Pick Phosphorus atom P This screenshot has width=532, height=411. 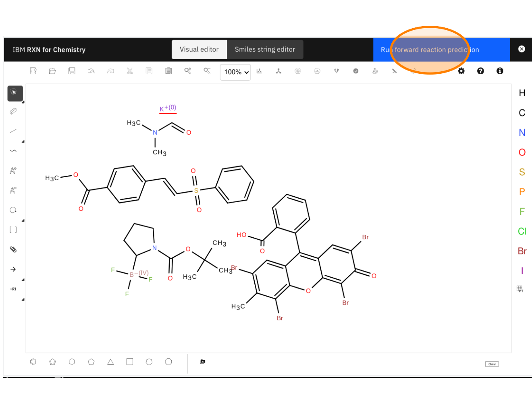[x=522, y=192]
